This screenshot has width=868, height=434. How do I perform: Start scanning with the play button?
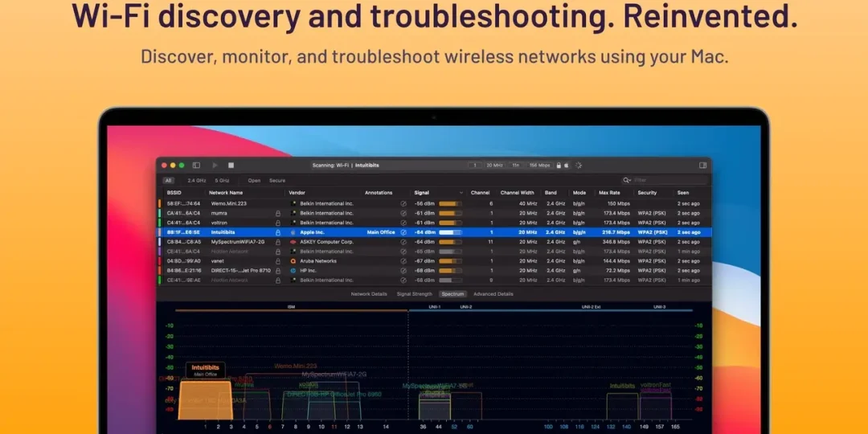(215, 166)
